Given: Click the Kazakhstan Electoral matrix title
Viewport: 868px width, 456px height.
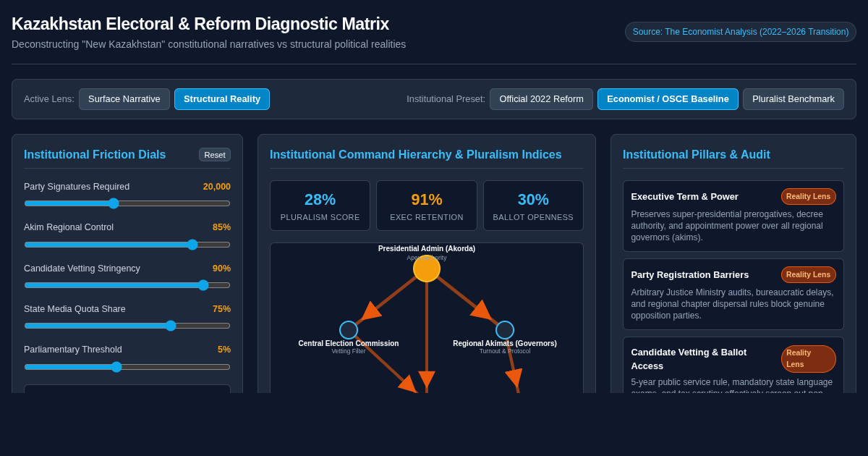Looking at the screenshot, I should (200, 24).
